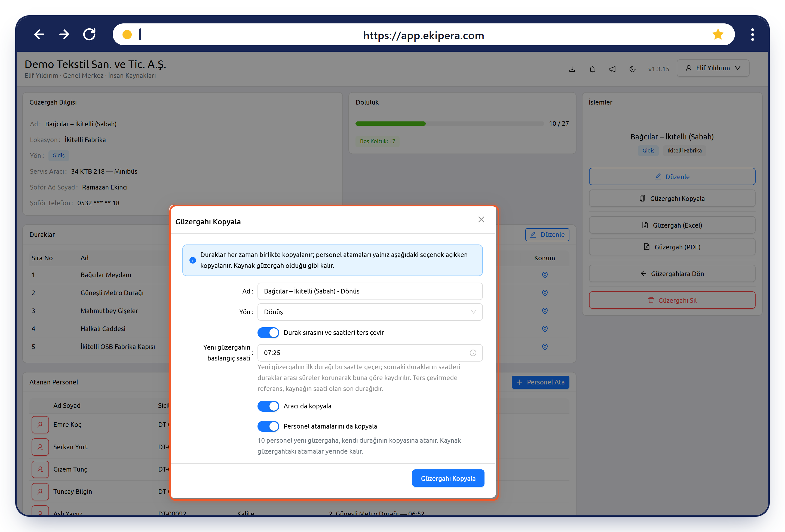Image resolution: width=785 pixels, height=532 pixels.
Task: Click the Ad input field in dialog
Action: point(370,291)
